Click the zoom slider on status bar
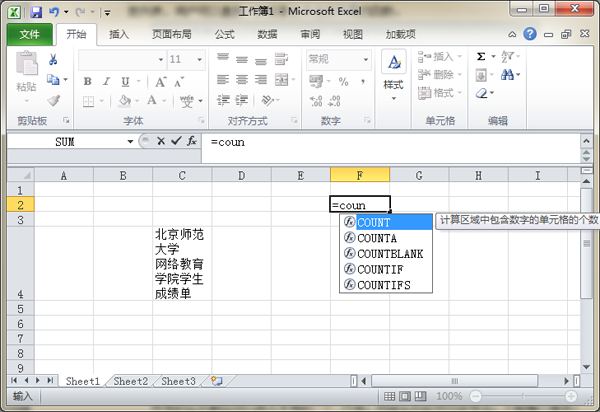This screenshot has width=600, height=412. click(523, 396)
